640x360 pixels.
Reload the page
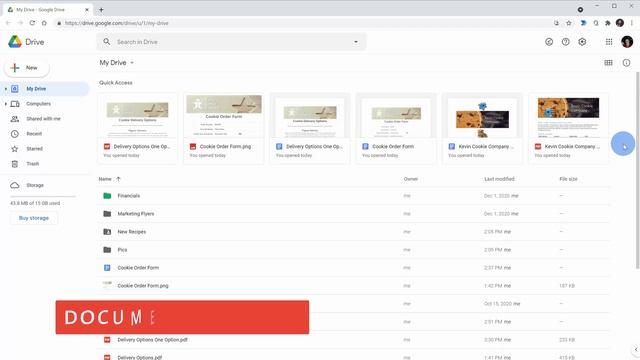32,23
